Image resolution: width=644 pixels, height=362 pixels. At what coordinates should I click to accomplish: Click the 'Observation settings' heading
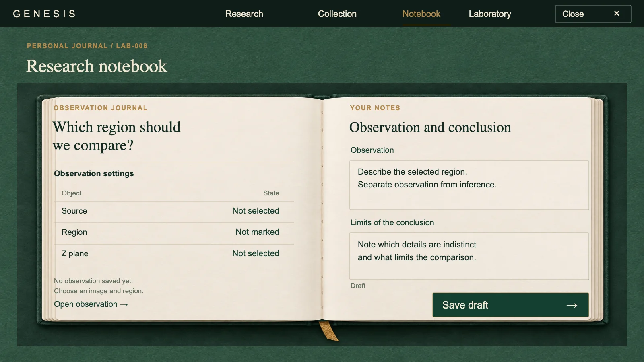pyautogui.click(x=94, y=173)
